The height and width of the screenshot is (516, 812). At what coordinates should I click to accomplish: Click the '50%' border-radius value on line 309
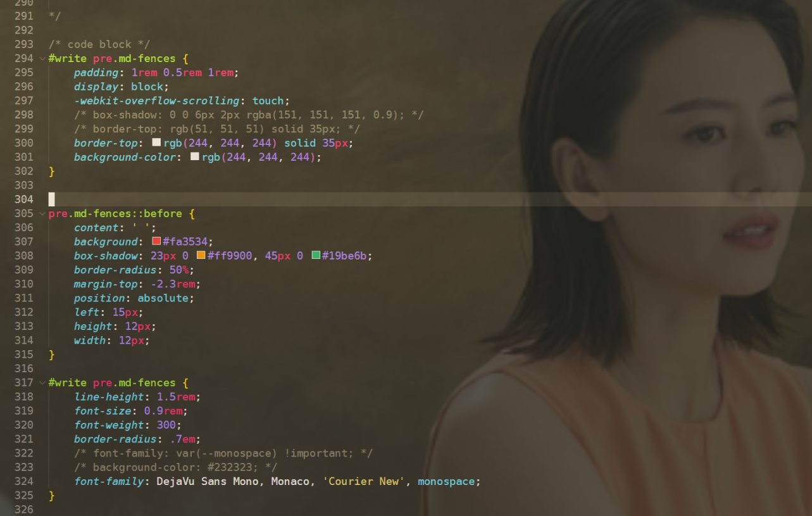tap(178, 270)
